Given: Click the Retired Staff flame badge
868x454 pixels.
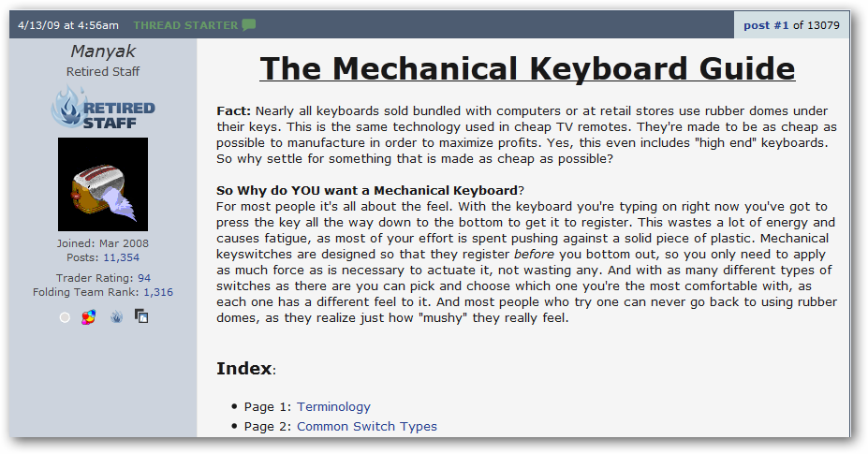Looking at the screenshot, I should [103, 108].
